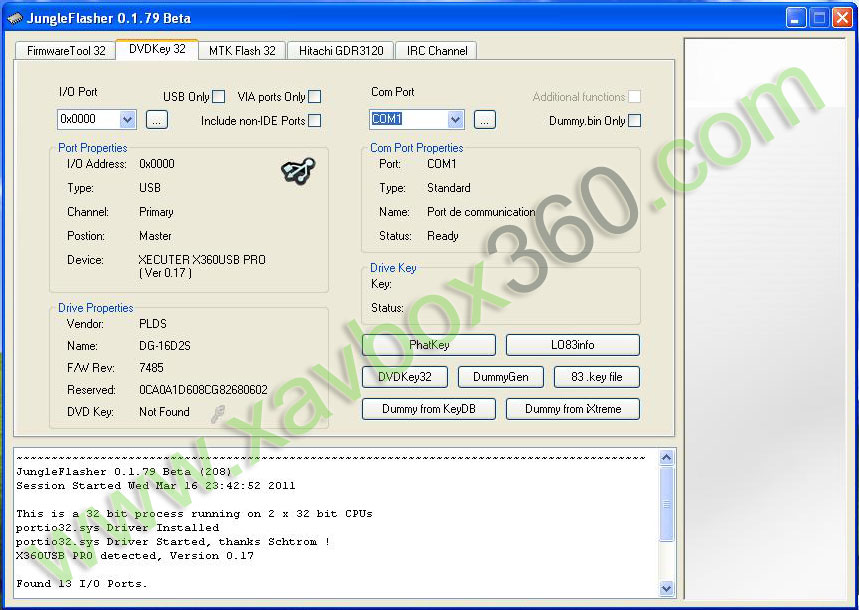The height and width of the screenshot is (610, 859).
Task: Click the device text XECUTER X360USB PRO
Action: pyautogui.click(x=202, y=260)
